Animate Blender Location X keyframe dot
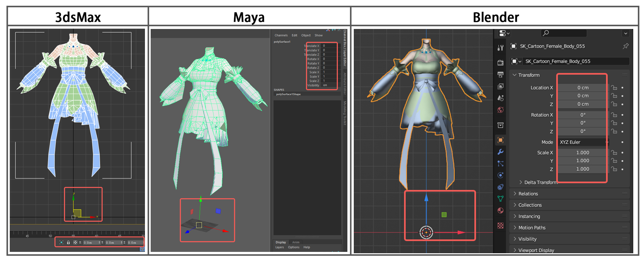644x263 pixels. (x=622, y=88)
